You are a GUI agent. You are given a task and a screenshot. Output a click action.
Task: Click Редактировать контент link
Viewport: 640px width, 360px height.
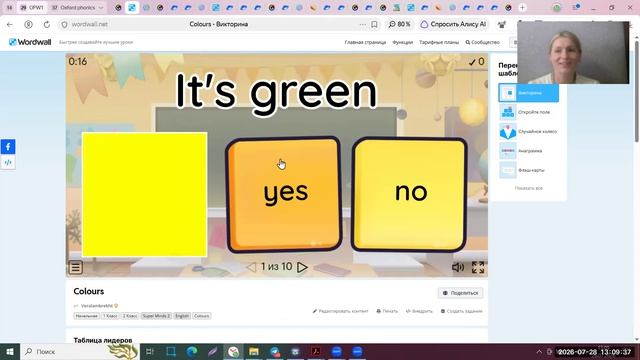[340, 311]
